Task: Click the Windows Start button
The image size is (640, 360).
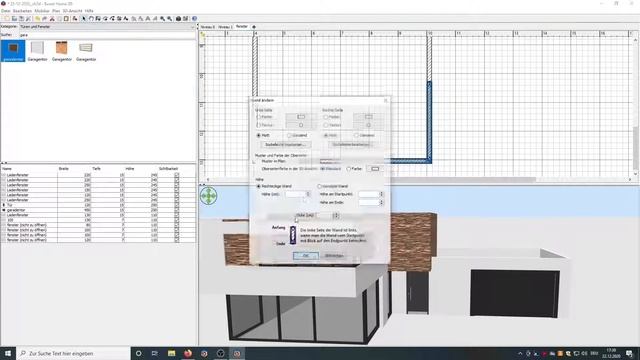Action: click(x=8, y=353)
